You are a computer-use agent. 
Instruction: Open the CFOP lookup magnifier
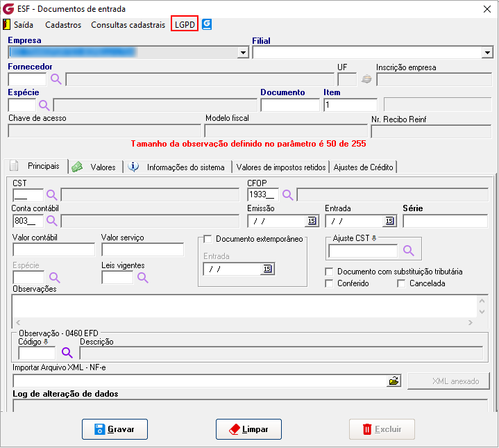[288, 194]
